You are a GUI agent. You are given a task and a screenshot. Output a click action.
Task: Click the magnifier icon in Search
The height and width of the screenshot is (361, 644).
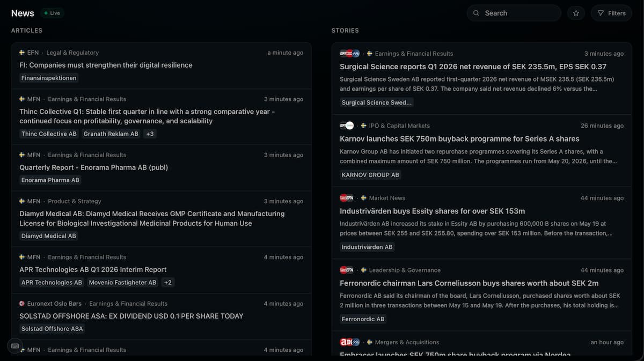click(477, 13)
